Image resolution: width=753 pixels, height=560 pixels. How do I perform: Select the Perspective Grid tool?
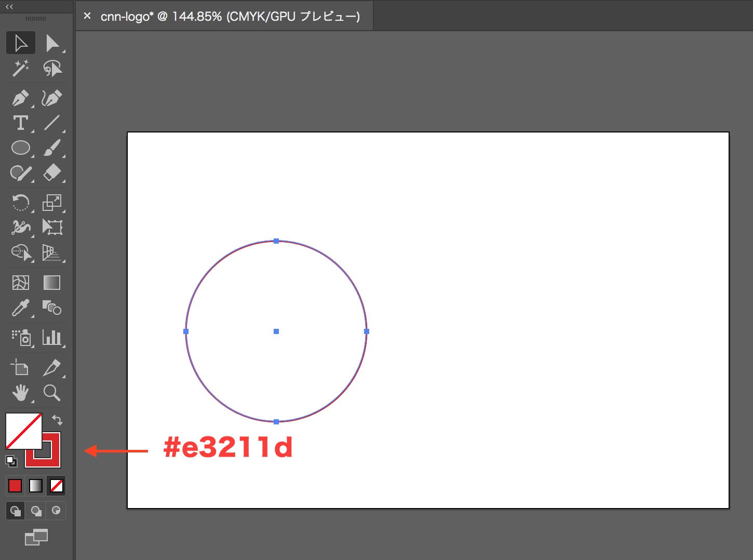pos(52,252)
